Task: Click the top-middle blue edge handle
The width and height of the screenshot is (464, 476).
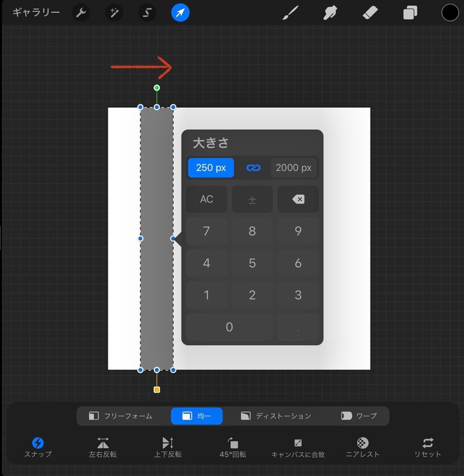Action: (x=157, y=107)
